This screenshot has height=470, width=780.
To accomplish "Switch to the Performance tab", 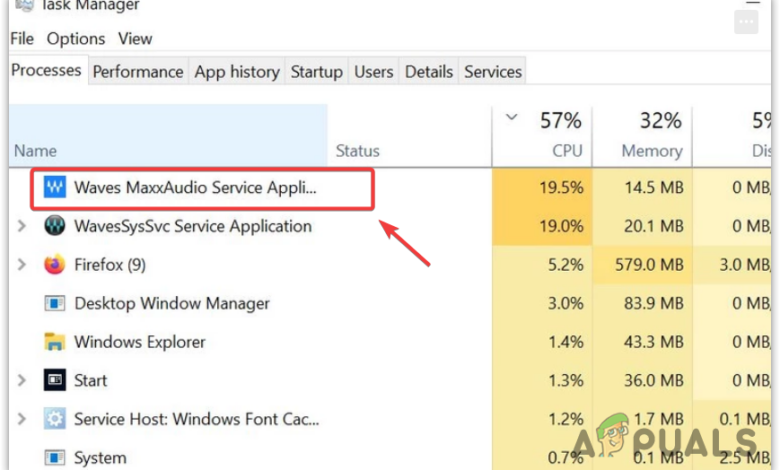I will coord(138,72).
